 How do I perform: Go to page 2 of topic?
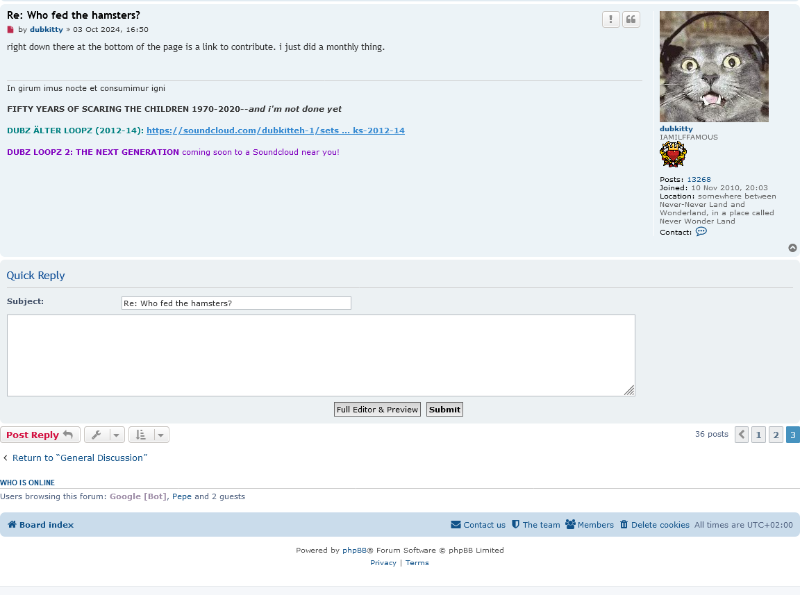[x=776, y=435]
